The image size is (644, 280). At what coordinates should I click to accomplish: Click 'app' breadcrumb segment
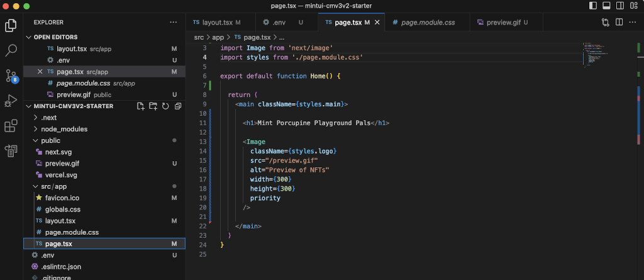[218, 37]
